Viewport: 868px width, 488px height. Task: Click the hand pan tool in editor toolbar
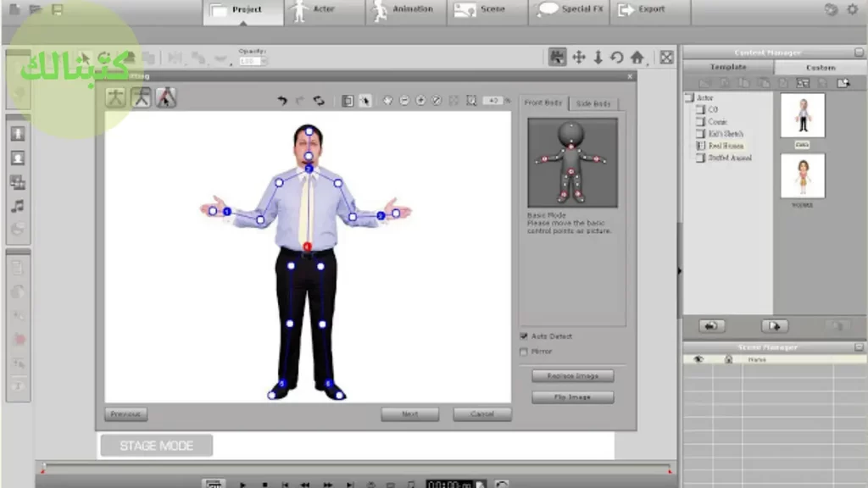click(387, 101)
